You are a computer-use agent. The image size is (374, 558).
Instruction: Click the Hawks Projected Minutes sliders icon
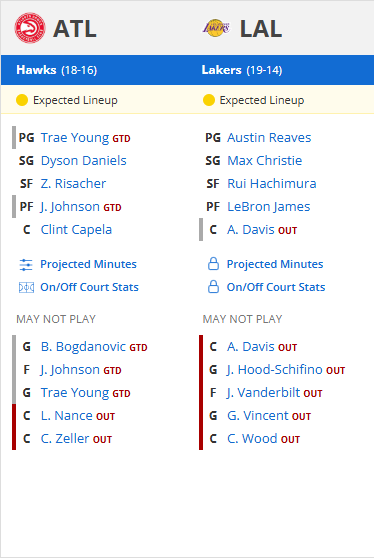26,265
